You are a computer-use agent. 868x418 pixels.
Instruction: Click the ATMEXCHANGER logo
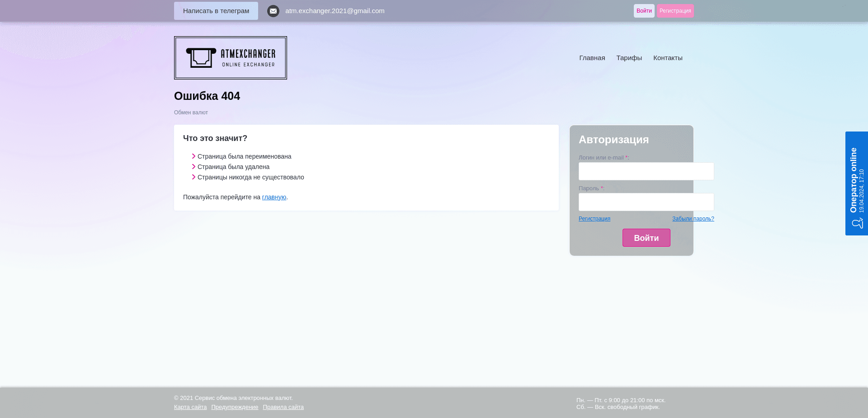[x=230, y=57]
